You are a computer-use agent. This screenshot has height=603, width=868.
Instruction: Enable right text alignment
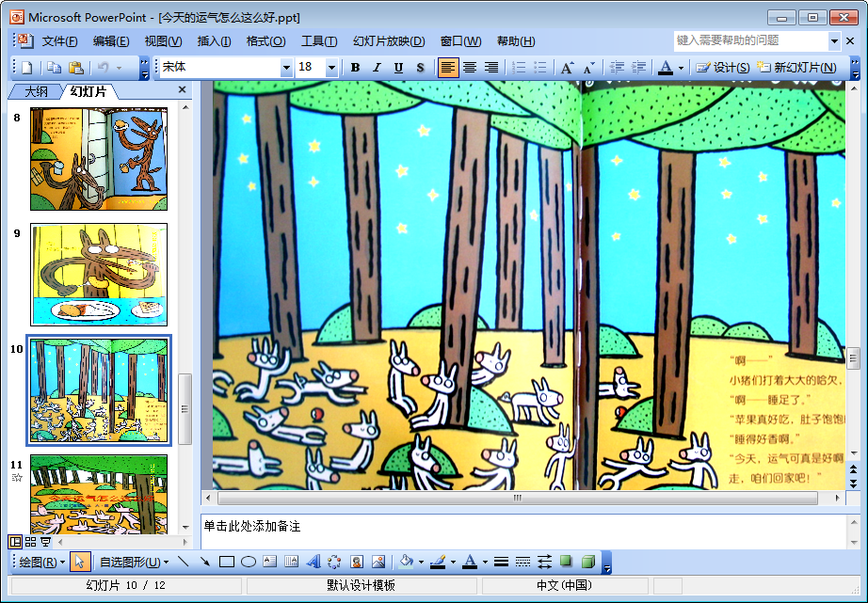coord(491,68)
